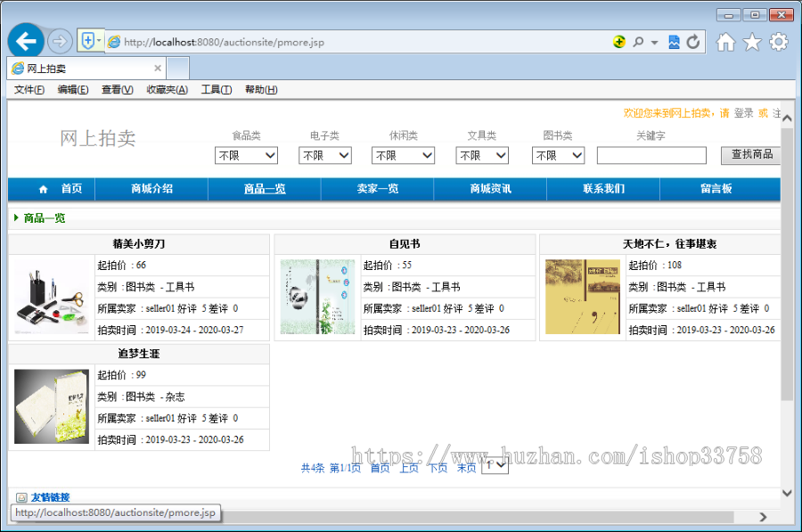Viewport: 802px width, 532px height.
Task: Click the browser back arrow
Action: [25, 41]
